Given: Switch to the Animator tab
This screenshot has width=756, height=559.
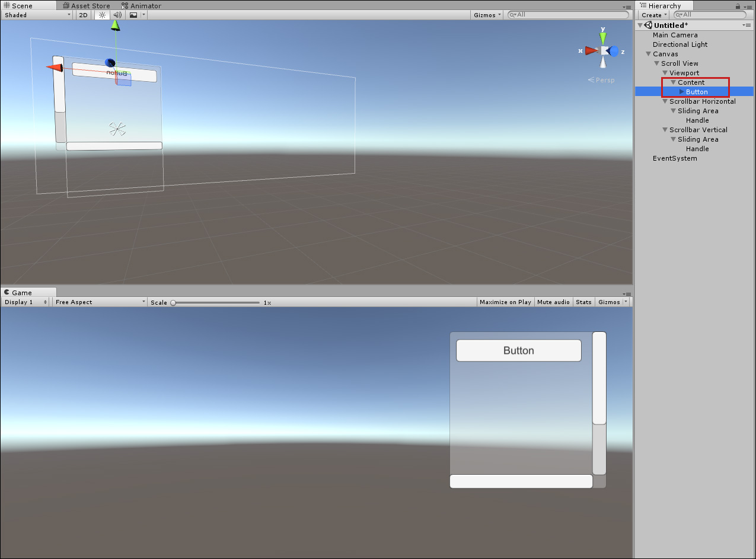Looking at the screenshot, I should (x=141, y=5).
